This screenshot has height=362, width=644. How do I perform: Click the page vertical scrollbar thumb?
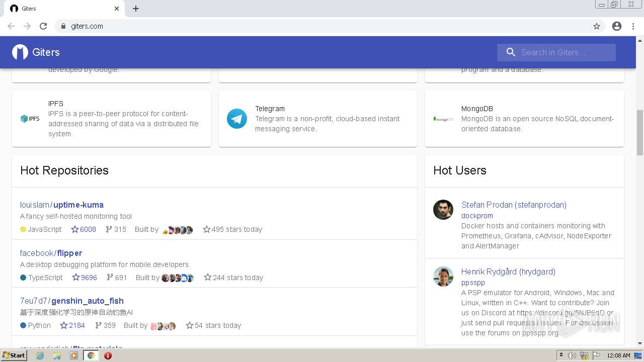(x=640, y=132)
